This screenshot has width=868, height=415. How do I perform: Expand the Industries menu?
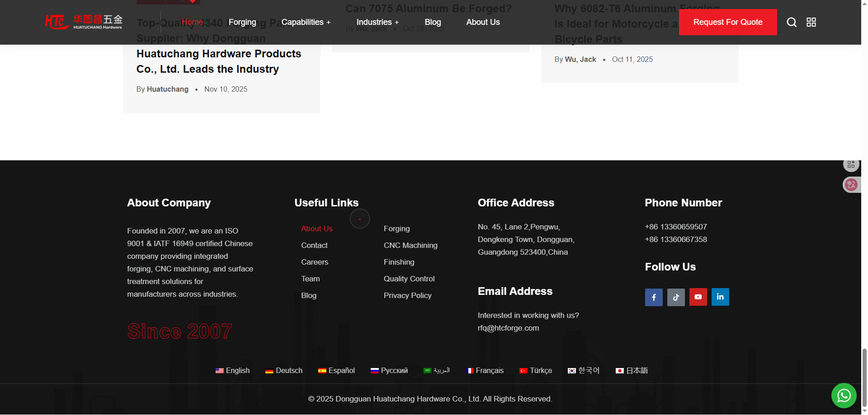[377, 22]
